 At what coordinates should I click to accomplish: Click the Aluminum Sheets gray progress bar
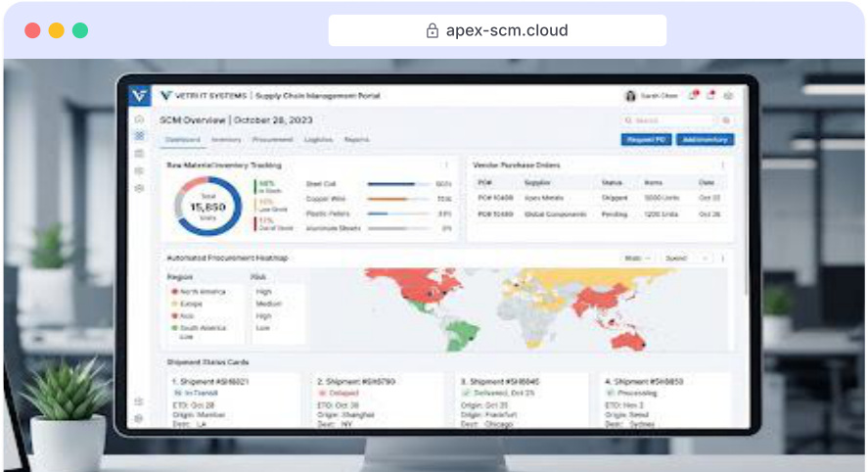point(398,228)
